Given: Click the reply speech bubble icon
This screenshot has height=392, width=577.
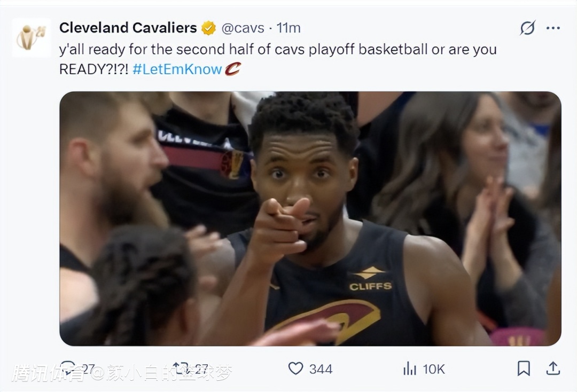Looking at the screenshot, I should [x=68, y=368].
